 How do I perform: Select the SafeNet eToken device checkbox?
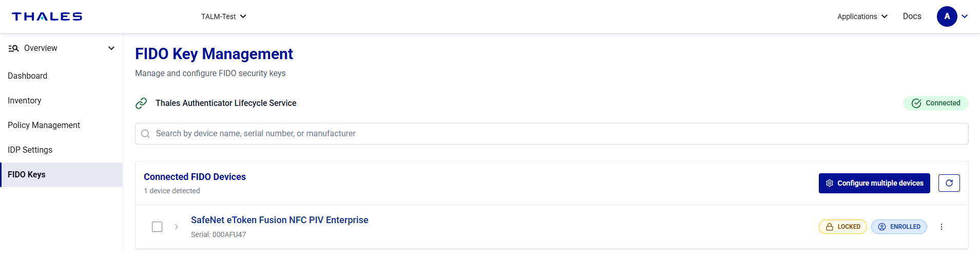[x=157, y=227]
